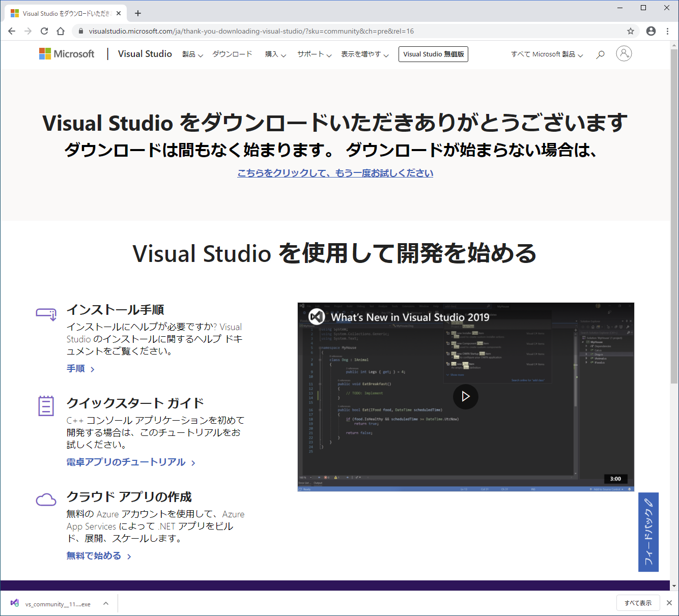Expand 製品 menu
The height and width of the screenshot is (616, 679).
pyautogui.click(x=192, y=54)
